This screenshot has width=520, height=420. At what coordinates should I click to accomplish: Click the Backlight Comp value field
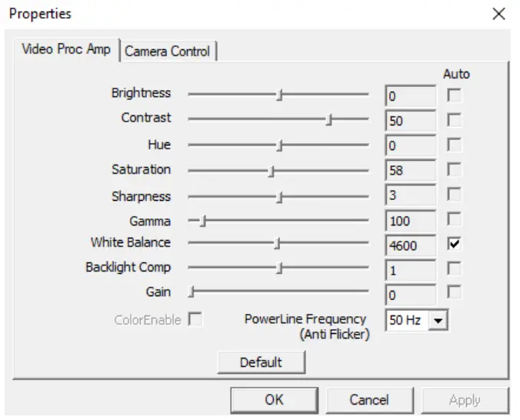click(410, 270)
